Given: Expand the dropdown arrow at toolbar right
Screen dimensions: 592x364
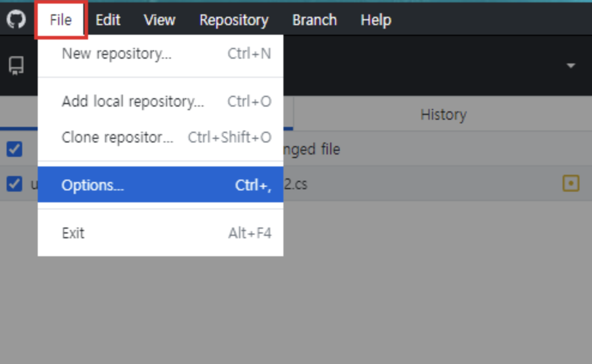Looking at the screenshot, I should point(570,66).
